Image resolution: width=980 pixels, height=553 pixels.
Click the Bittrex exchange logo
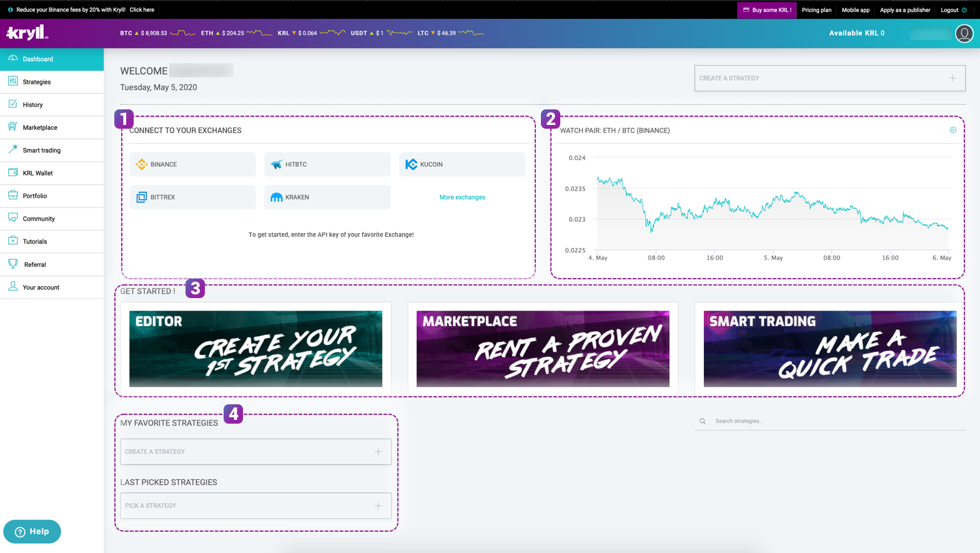pos(142,197)
